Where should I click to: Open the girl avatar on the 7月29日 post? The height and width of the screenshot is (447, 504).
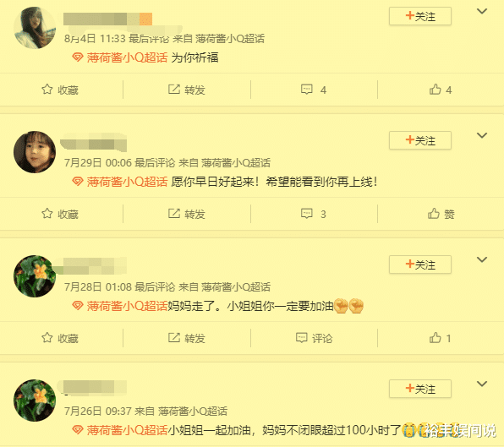[x=35, y=152]
